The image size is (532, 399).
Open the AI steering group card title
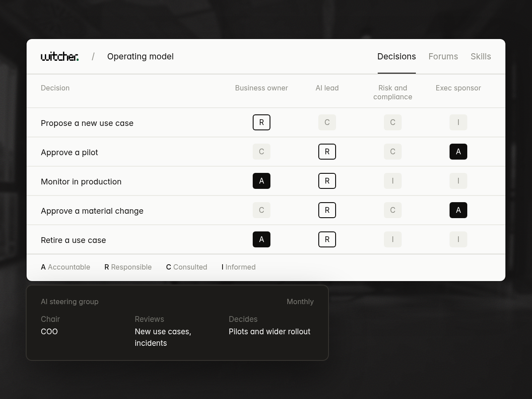70,301
